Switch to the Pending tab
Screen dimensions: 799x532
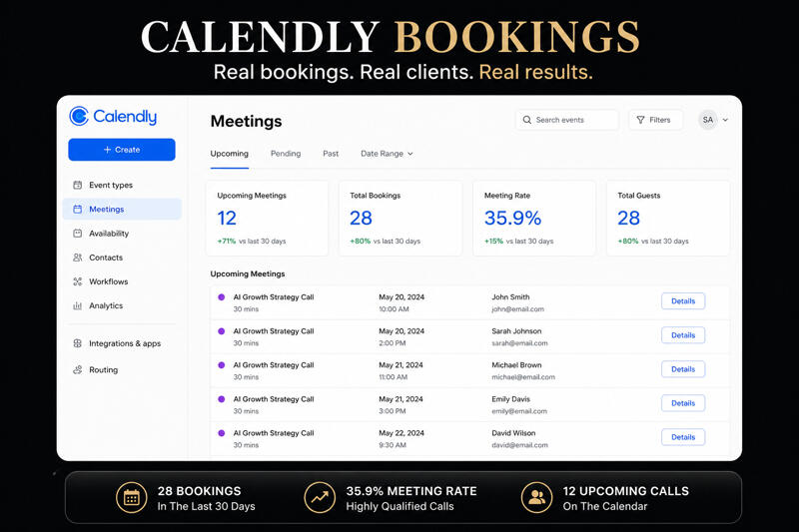[x=286, y=154]
